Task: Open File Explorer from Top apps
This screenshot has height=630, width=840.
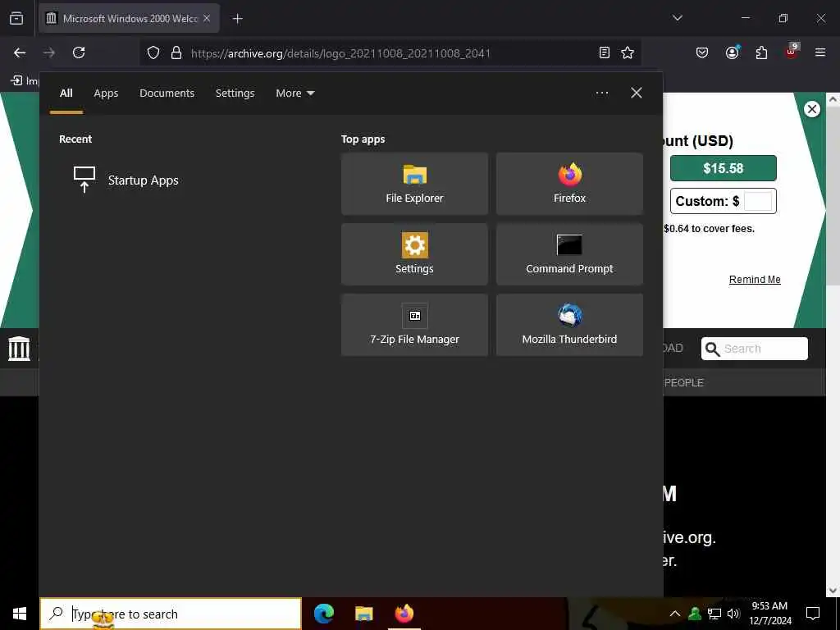Action: pyautogui.click(x=414, y=184)
